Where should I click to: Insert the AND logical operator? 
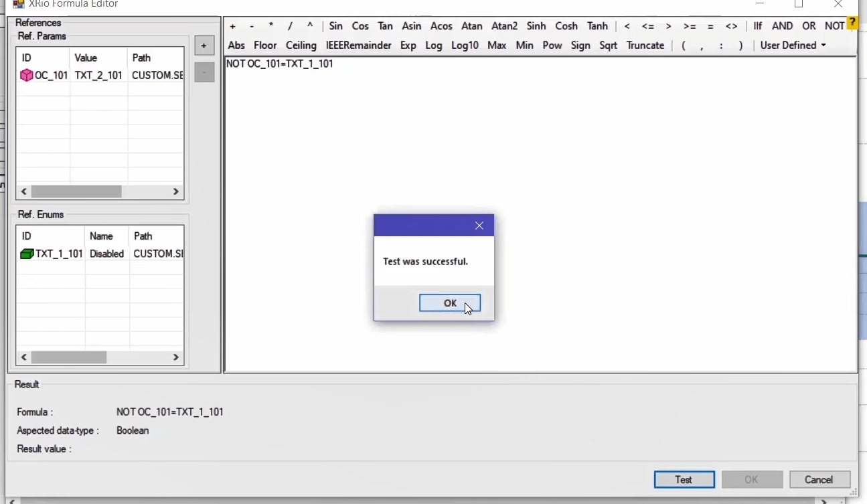pos(782,26)
